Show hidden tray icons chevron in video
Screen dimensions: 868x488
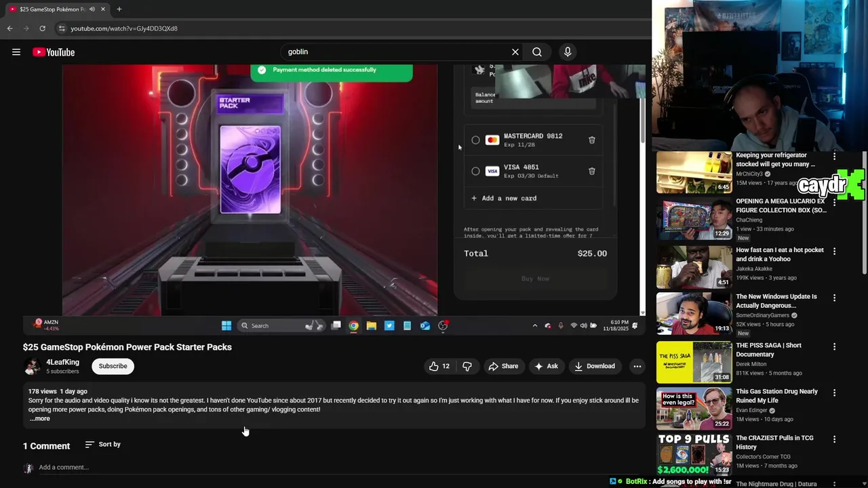point(534,326)
